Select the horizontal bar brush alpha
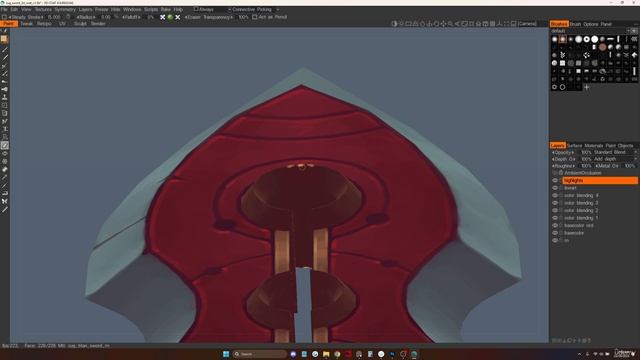 point(610,39)
